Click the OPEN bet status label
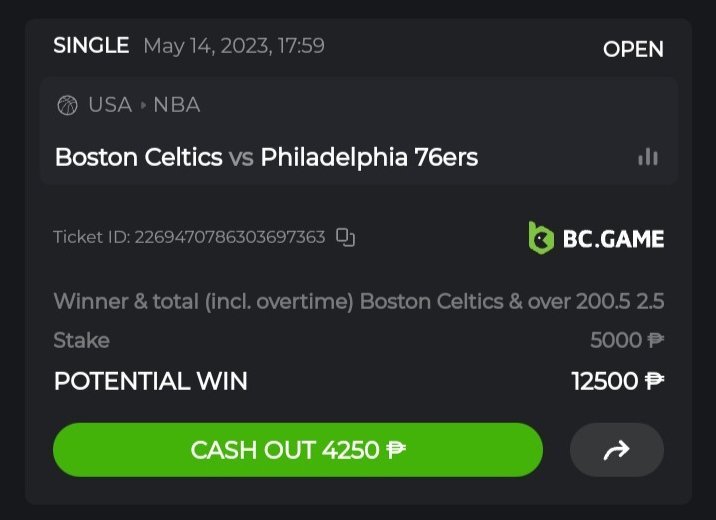716x520 pixels. click(x=633, y=49)
